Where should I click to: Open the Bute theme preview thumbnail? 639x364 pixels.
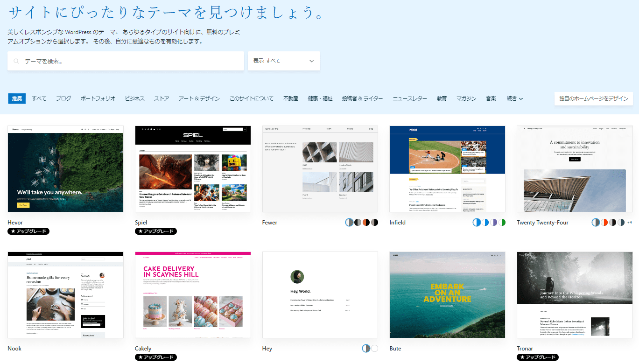[x=447, y=295]
